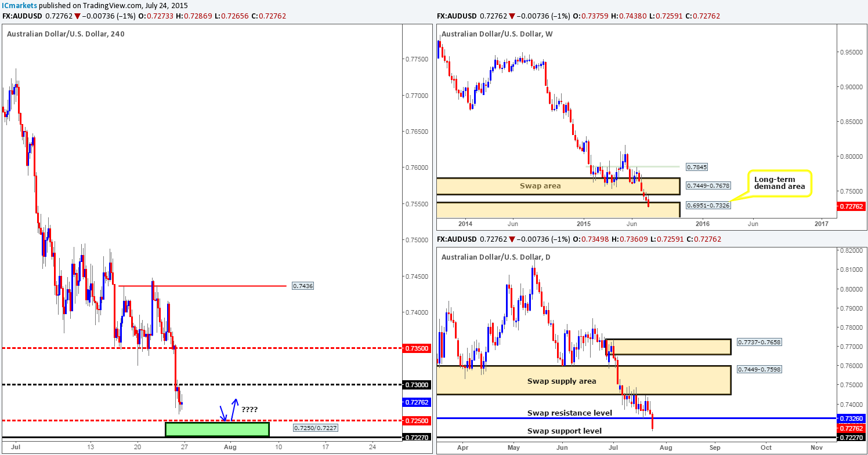Select the blue up arrow beside question marks
The width and height of the screenshot is (868, 455).
click(x=233, y=409)
